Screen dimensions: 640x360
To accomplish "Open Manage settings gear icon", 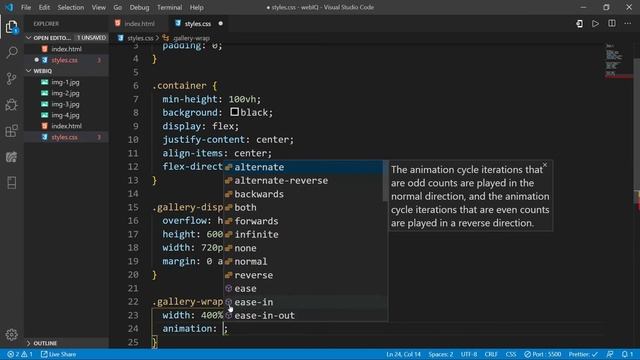I will click(x=11, y=335).
